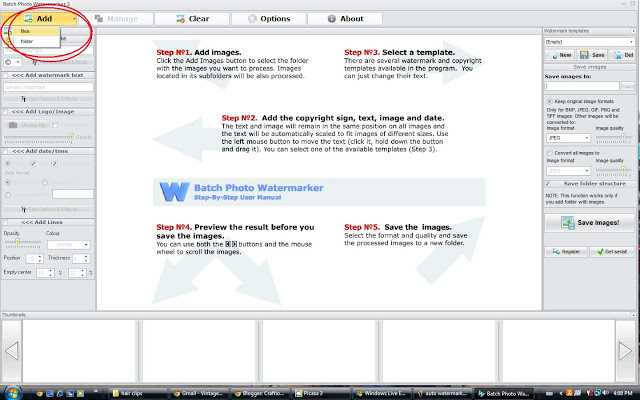Click the Save template floppy icon
The height and width of the screenshot is (400, 640).
pos(584,55)
